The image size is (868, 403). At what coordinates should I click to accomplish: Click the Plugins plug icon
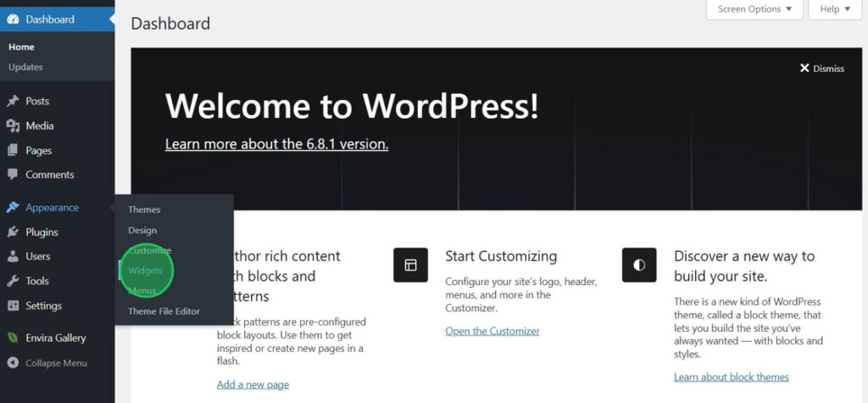point(13,232)
